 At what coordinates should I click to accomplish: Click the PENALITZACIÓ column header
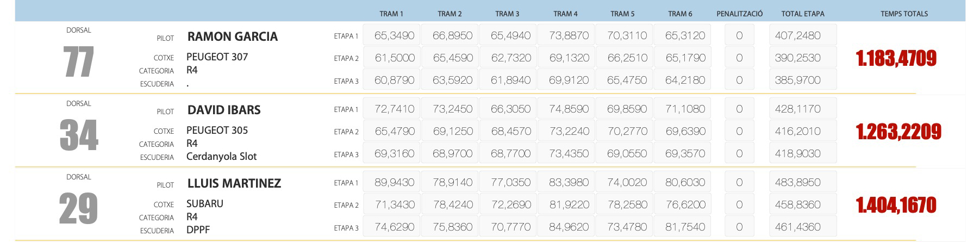tap(739, 14)
